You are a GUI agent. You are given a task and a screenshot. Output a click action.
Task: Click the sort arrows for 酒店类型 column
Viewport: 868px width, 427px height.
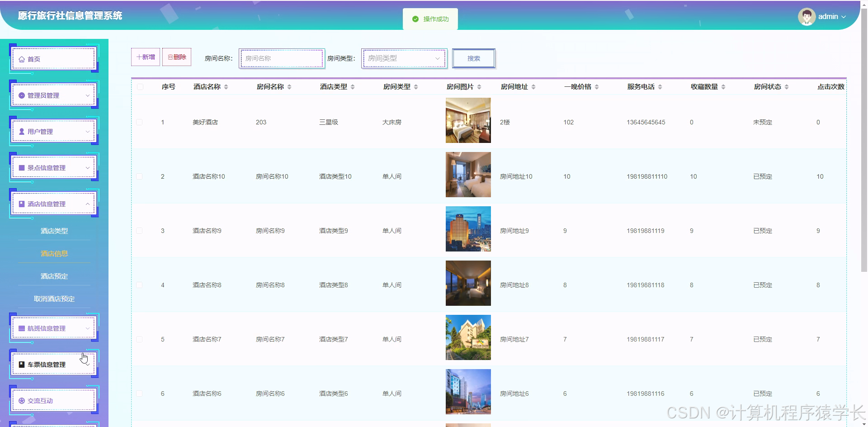coord(353,87)
